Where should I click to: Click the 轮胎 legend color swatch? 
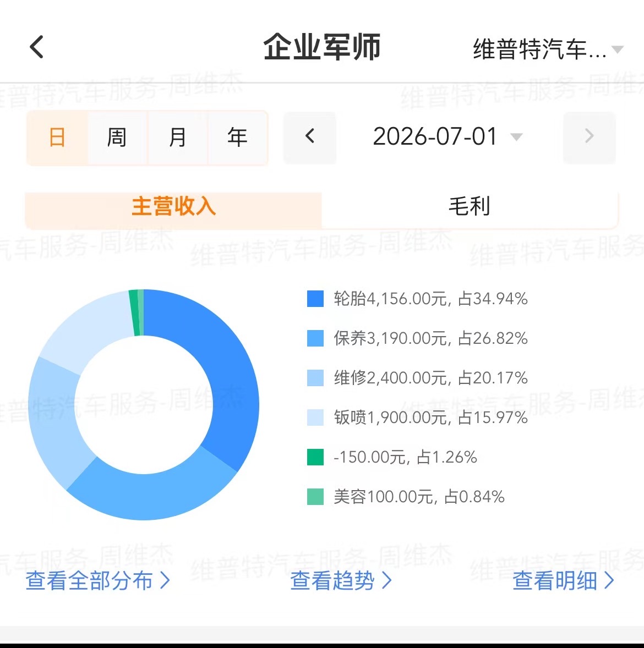(315, 299)
